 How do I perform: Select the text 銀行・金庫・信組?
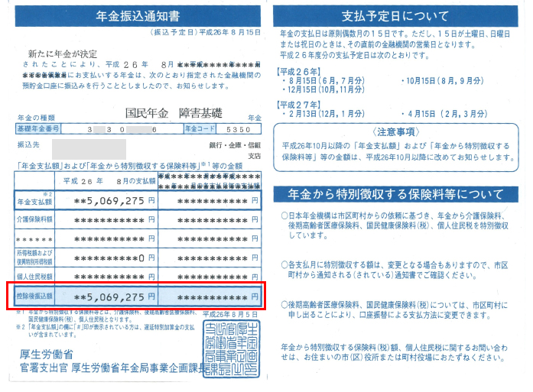235,145
